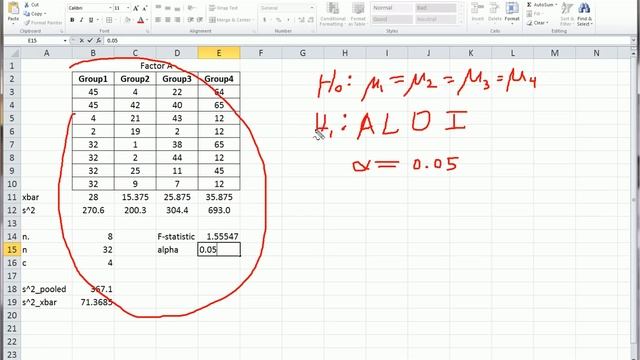
Task: Toggle Middle Align
Action: pos(168,8)
